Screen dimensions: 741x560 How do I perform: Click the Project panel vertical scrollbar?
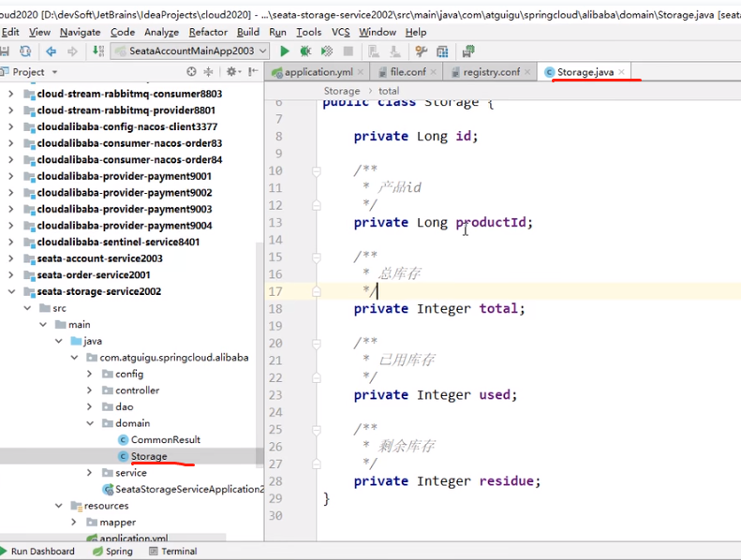click(259, 354)
